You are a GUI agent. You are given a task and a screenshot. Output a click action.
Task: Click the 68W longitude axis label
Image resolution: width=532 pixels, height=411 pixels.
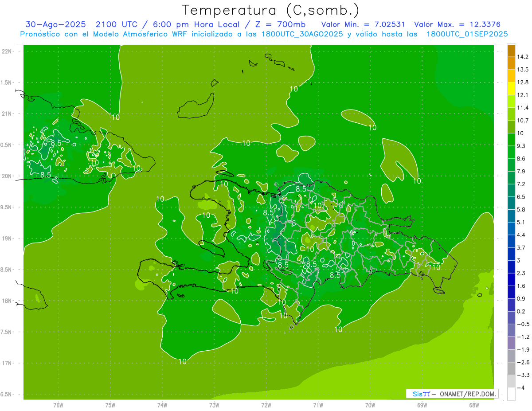(x=474, y=405)
